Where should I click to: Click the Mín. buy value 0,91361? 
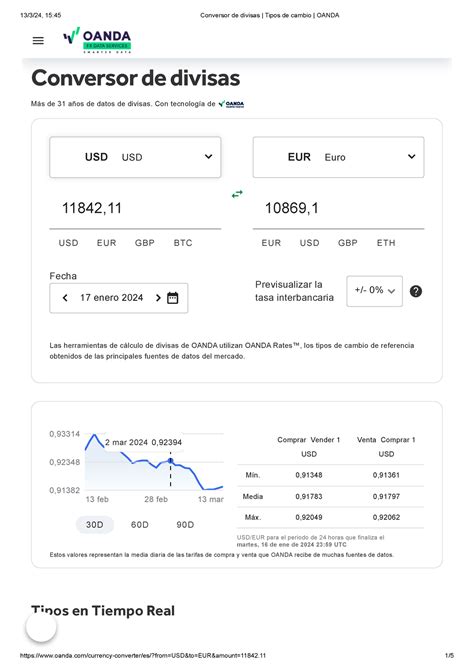coord(386,475)
